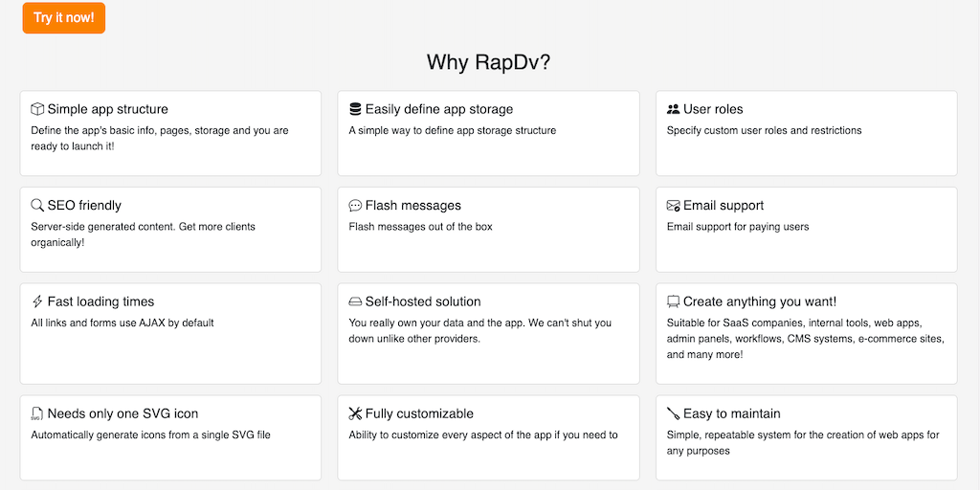Click the Why RapDv? heading
980x490 pixels.
[x=488, y=62]
